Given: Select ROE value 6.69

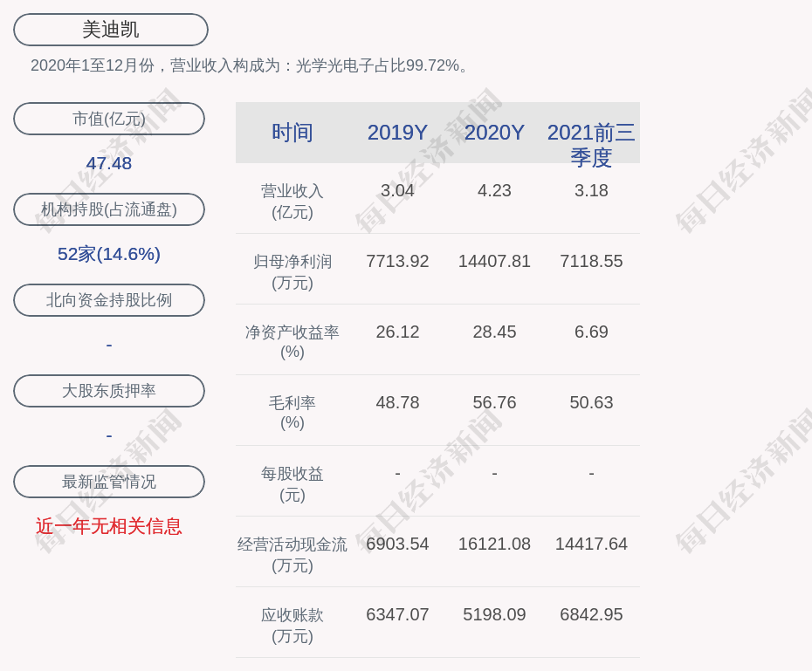Looking at the screenshot, I should pos(591,332).
